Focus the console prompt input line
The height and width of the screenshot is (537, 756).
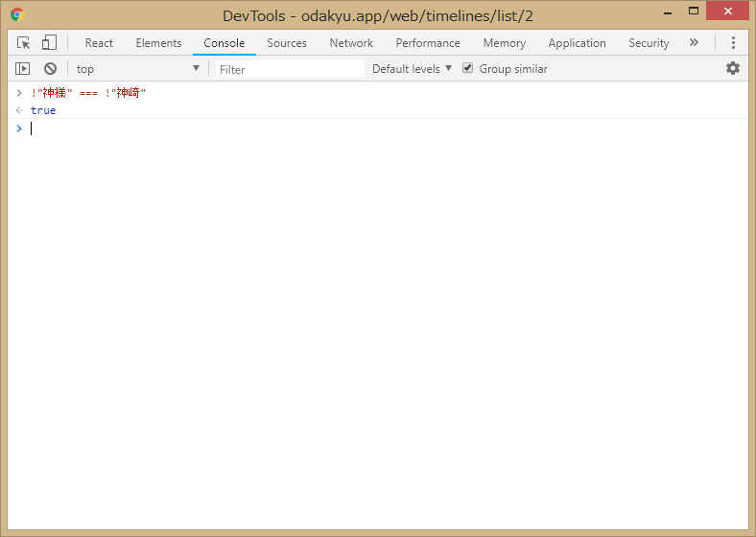coord(384,129)
